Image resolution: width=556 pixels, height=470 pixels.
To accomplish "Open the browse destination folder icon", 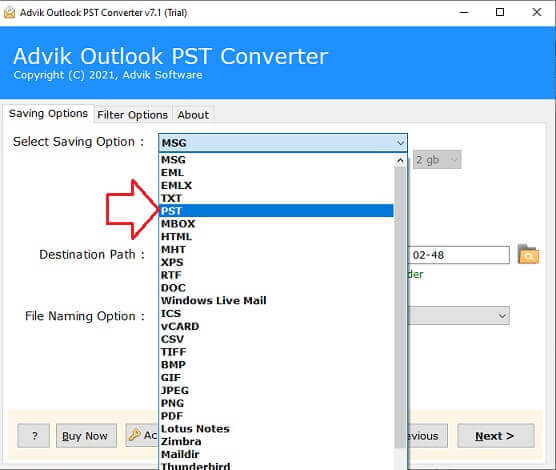I will (x=528, y=254).
